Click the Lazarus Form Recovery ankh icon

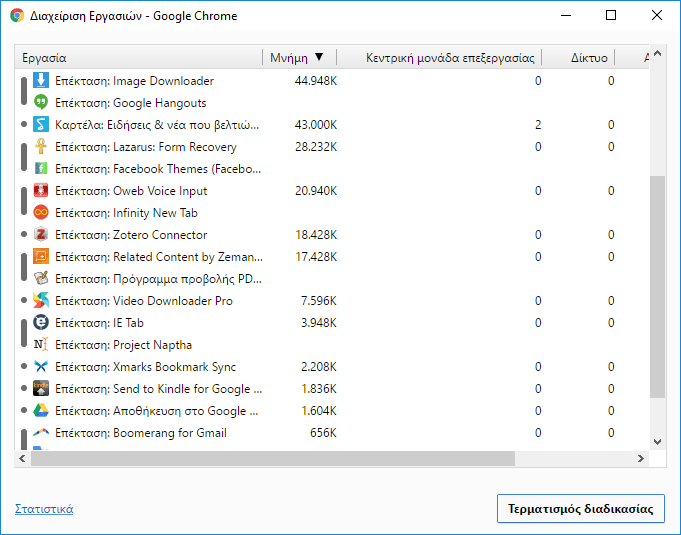coord(41,147)
